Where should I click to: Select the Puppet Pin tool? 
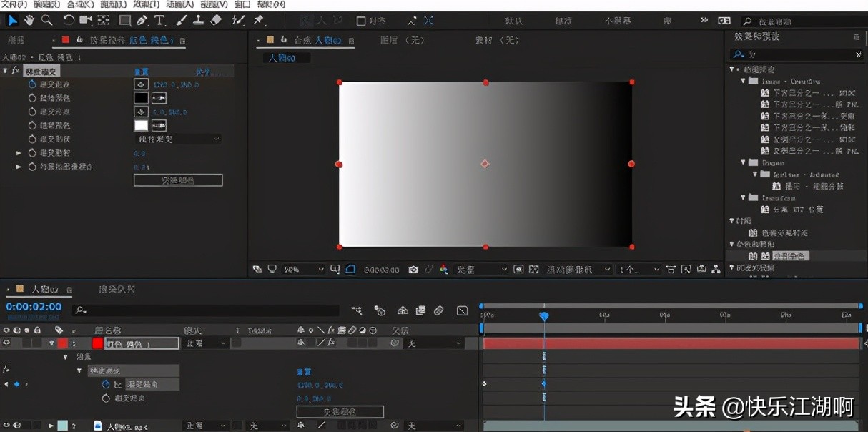[x=259, y=20]
